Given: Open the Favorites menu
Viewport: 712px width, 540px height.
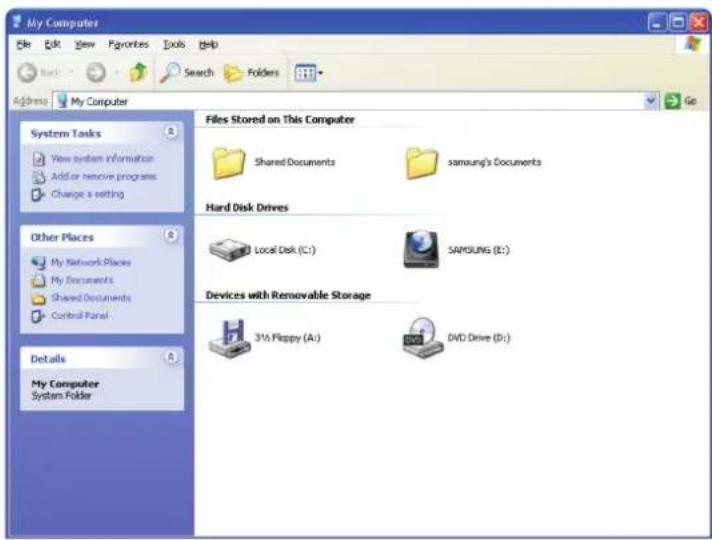Looking at the screenshot, I should [x=129, y=45].
